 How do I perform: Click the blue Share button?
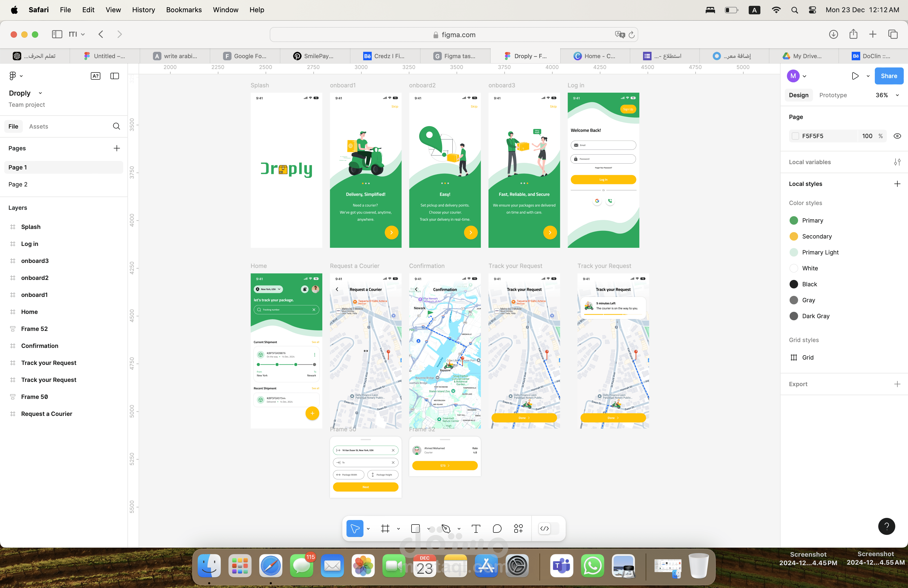(x=889, y=76)
